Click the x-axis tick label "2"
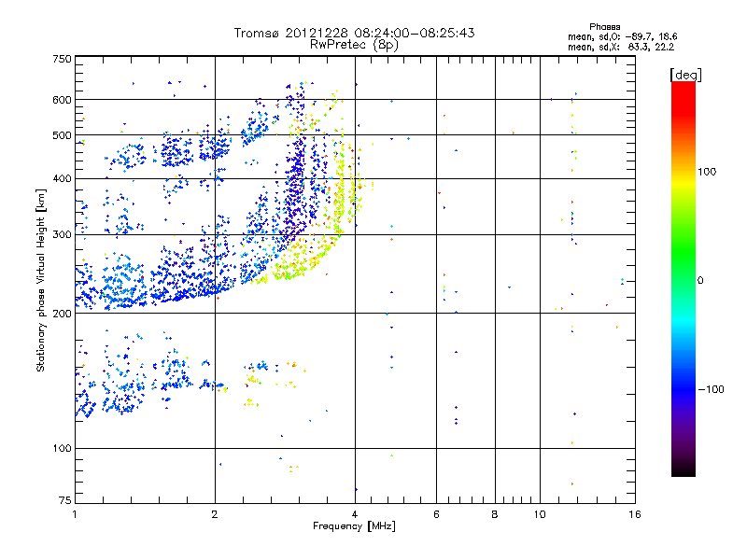 click(215, 514)
